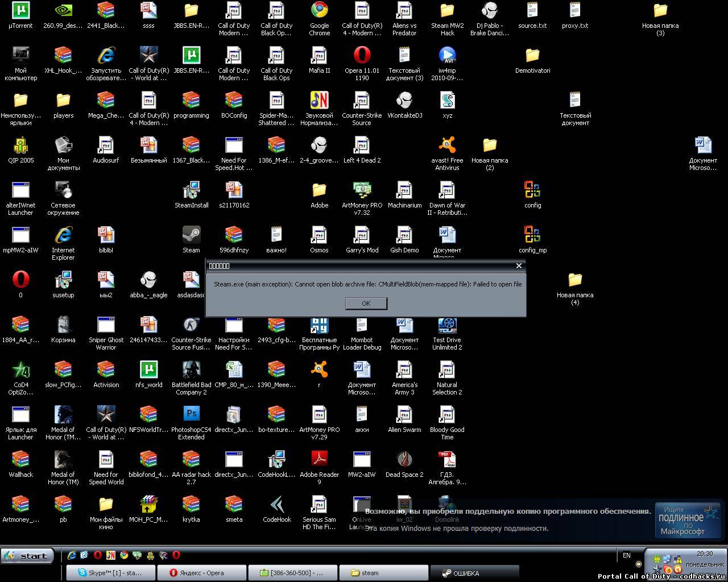Click the counterfeit Windows notification banner
The width and height of the screenshot is (728, 582).
[x=544, y=519]
